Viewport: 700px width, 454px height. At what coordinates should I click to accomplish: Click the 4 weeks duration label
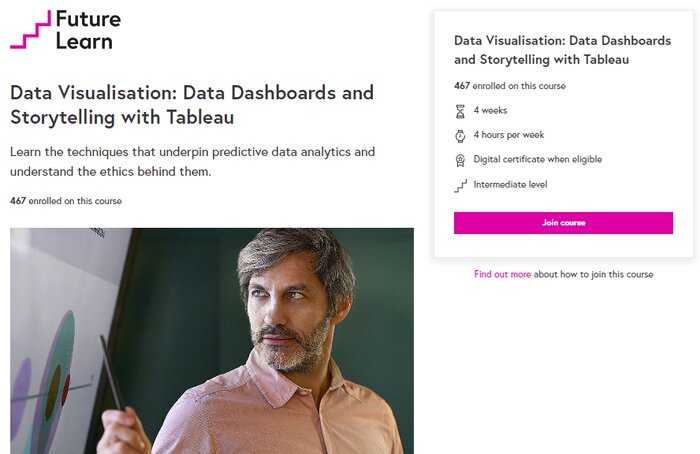tap(490, 110)
